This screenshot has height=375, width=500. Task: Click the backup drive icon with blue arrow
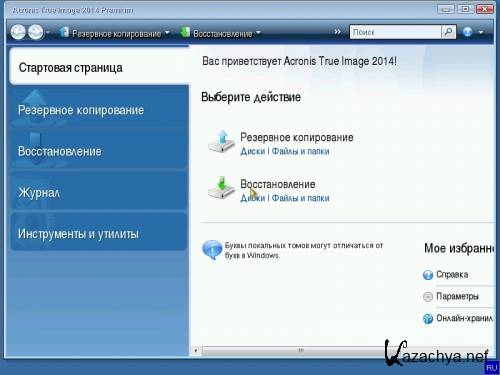click(x=222, y=142)
